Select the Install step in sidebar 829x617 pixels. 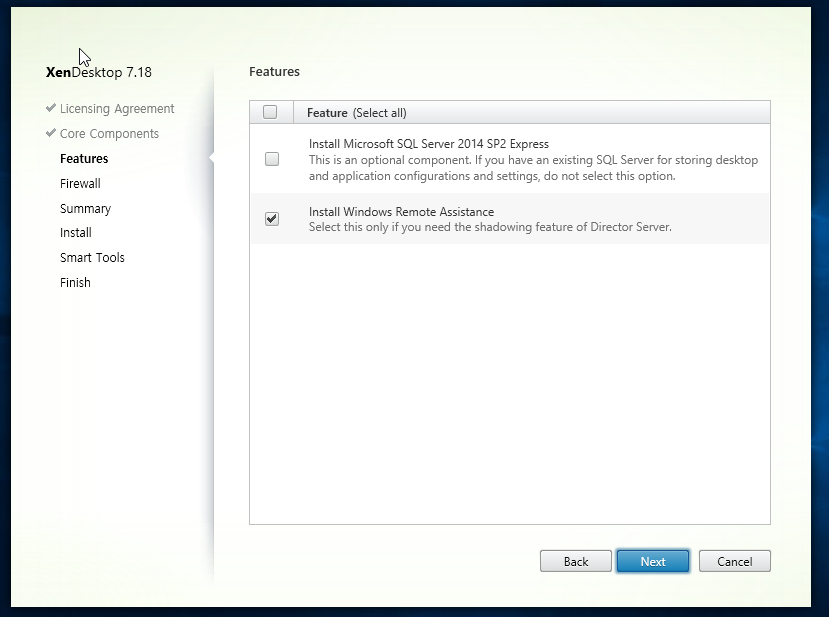[x=76, y=233]
